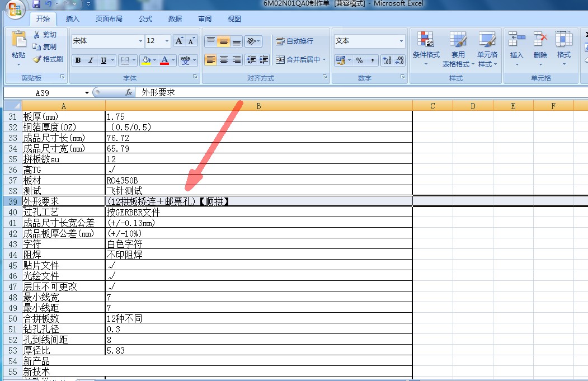Switch to 视图 tab
The image size is (588, 381).
(x=234, y=19)
